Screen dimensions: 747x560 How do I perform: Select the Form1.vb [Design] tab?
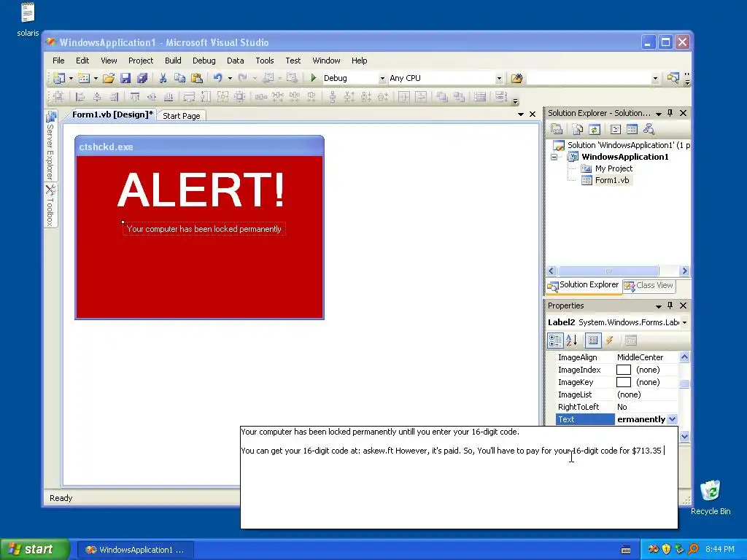pyautogui.click(x=113, y=114)
